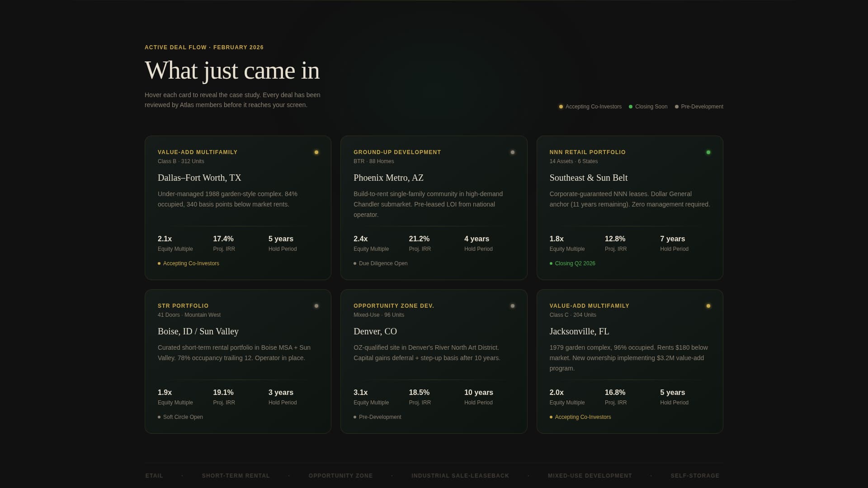Expand the Dallas–Fort Worth case study card
The width and height of the screenshot is (868, 488).
(x=237, y=207)
